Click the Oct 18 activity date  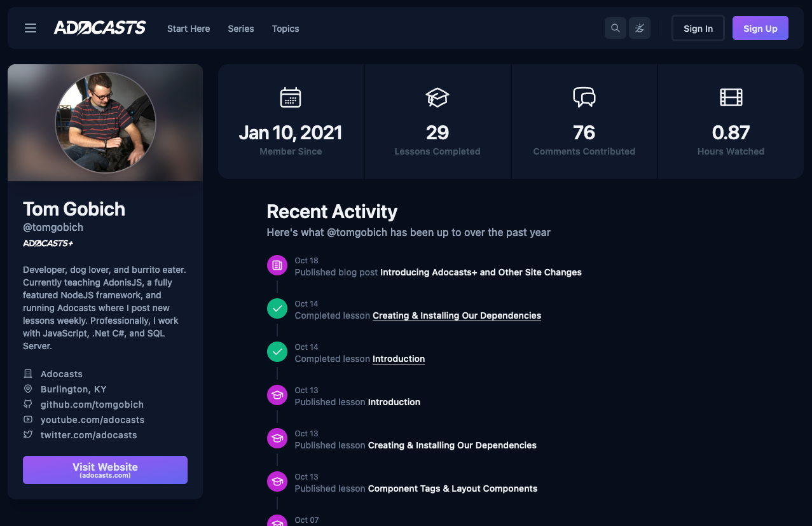click(306, 261)
